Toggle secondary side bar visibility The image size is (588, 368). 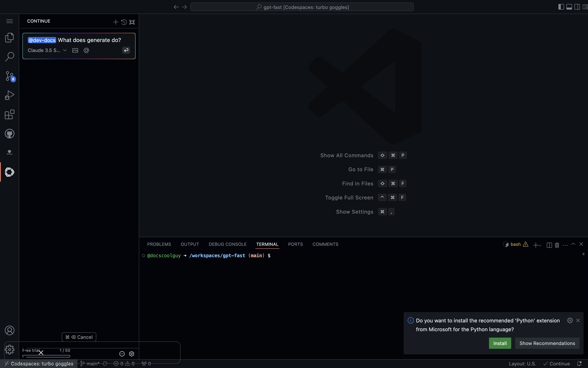click(577, 7)
